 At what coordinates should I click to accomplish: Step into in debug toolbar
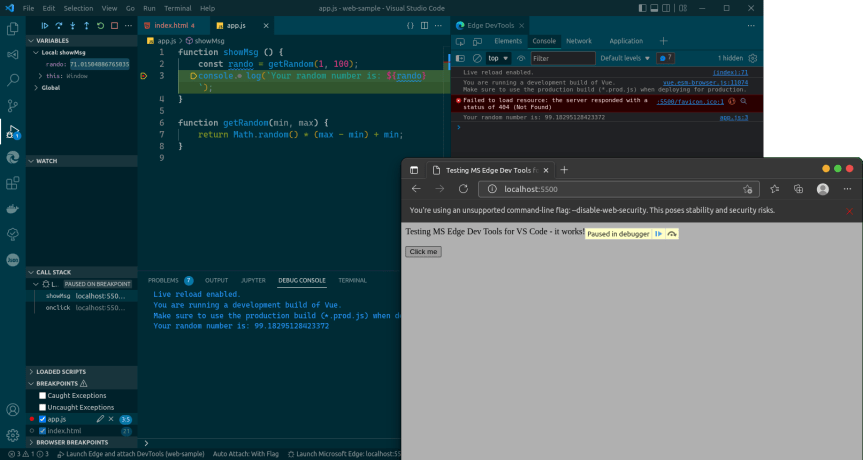click(73, 26)
